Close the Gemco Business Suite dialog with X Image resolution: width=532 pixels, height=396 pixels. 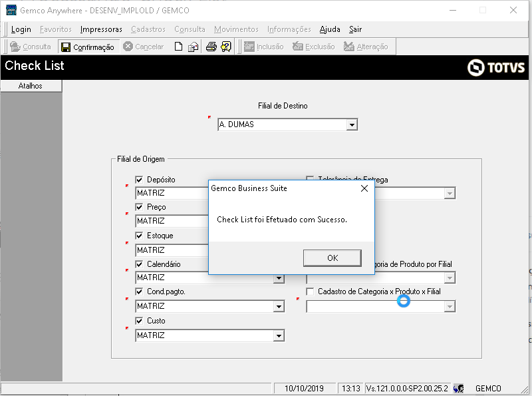(x=364, y=188)
